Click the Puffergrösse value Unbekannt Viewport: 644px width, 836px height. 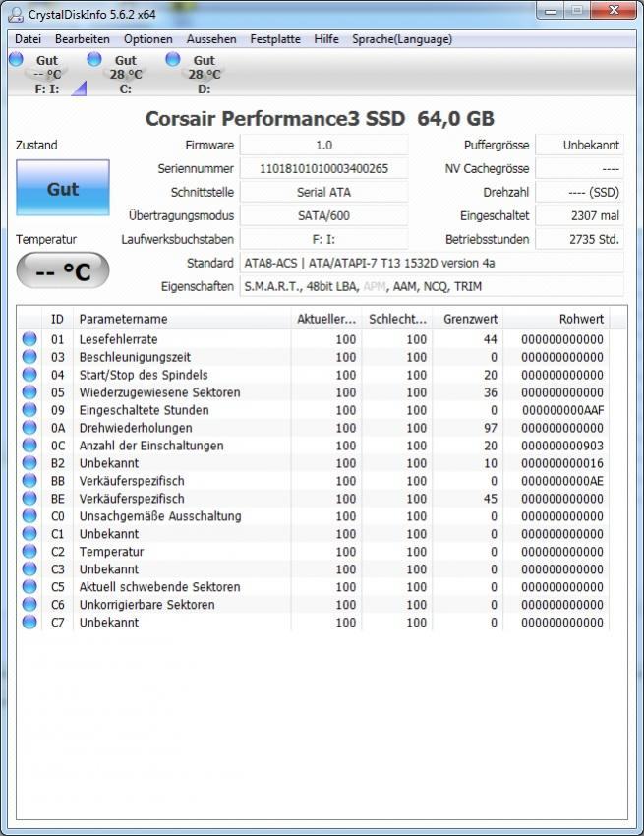pos(579,145)
